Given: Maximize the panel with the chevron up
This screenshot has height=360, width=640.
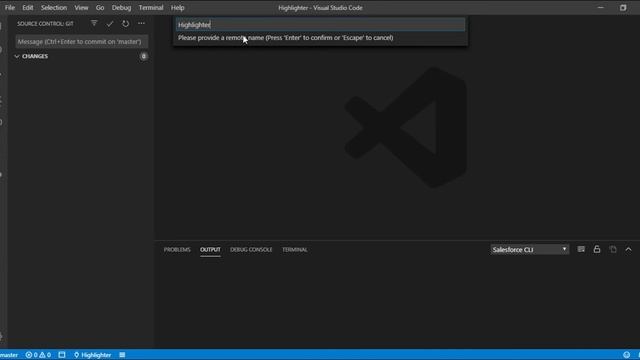Looking at the screenshot, I should pyautogui.click(x=629, y=249).
